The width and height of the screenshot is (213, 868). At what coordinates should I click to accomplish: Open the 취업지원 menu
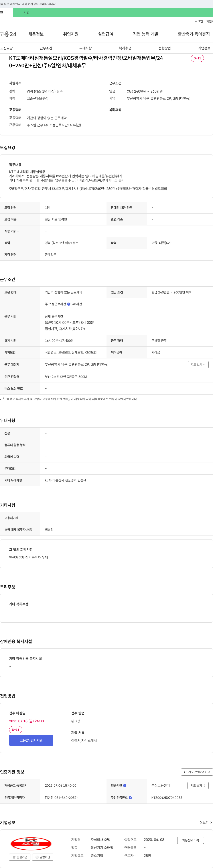pos(71,34)
